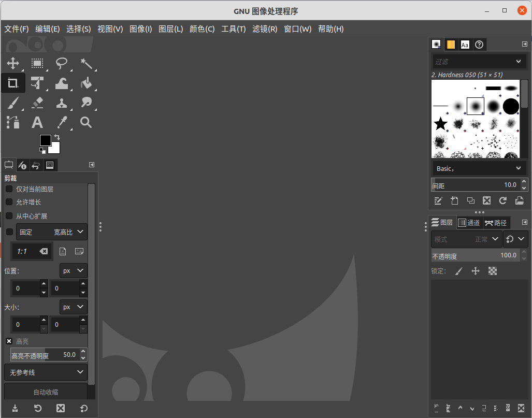Image resolution: width=532 pixels, height=418 pixels.
Task: Delete tool preset at bottom of options
Action: [61, 408]
